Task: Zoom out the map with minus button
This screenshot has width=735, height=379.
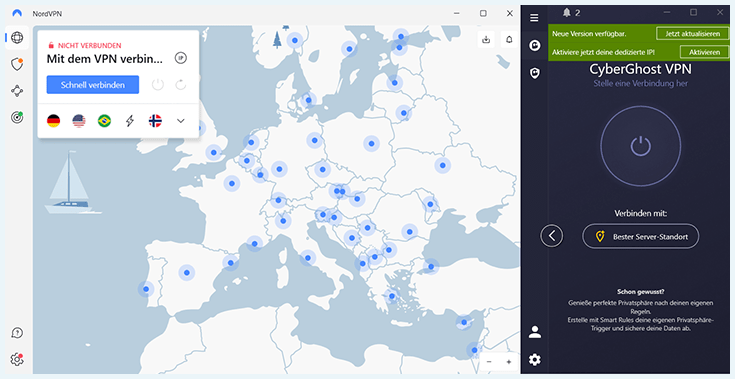Action: pos(489,362)
